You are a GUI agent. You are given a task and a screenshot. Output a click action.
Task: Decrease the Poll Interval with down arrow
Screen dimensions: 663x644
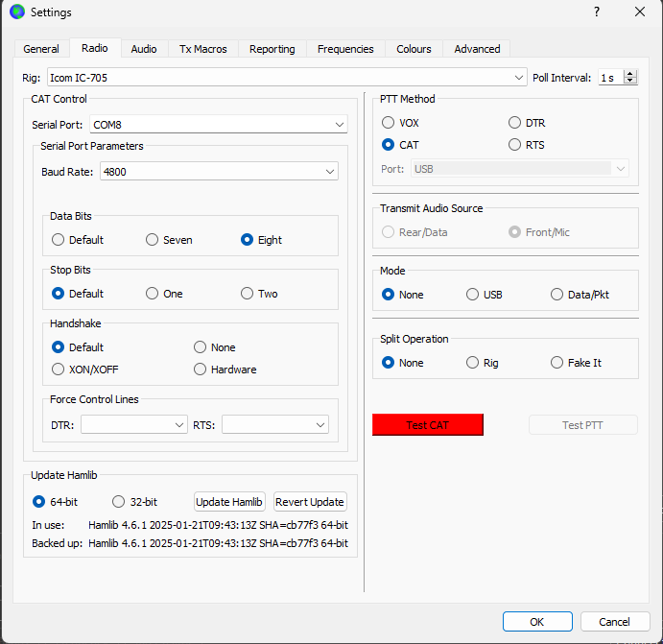click(x=630, y=81)
